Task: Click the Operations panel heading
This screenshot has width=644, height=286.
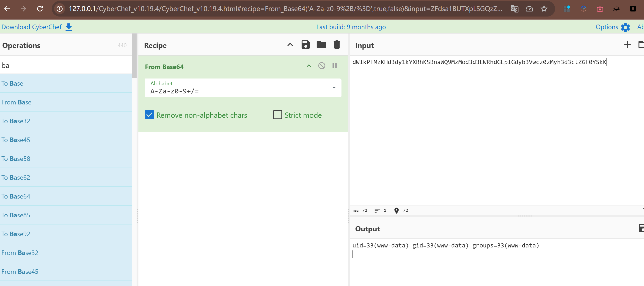Action: click(x=21, y=45)
